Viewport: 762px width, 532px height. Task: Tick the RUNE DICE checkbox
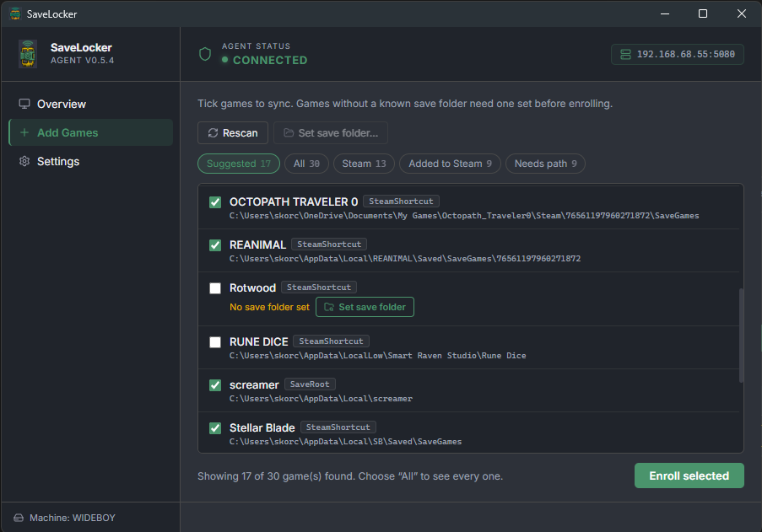point(215,342)
